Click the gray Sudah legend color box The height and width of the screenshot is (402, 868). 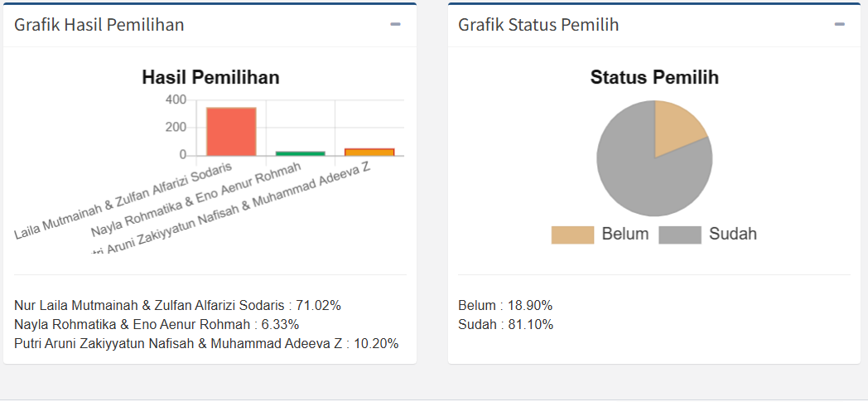(x=680, y=235)
